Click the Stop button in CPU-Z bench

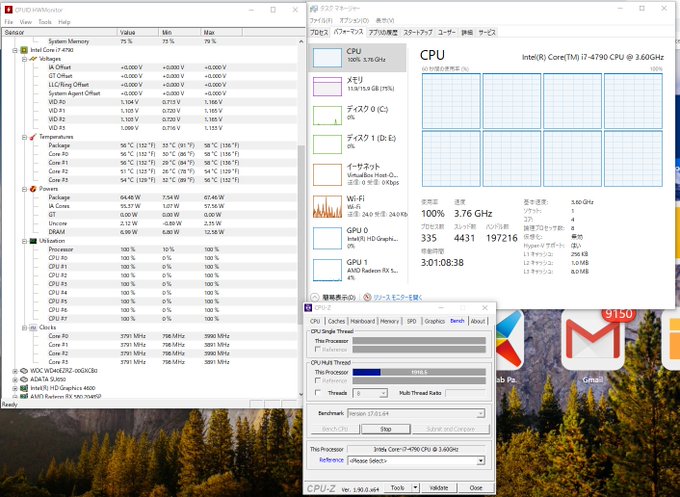pyautogui.click(x=386, y=429)
